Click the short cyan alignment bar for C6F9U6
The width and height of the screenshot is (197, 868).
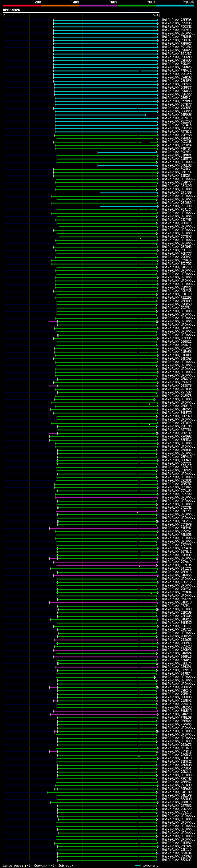tap(101, 115)
